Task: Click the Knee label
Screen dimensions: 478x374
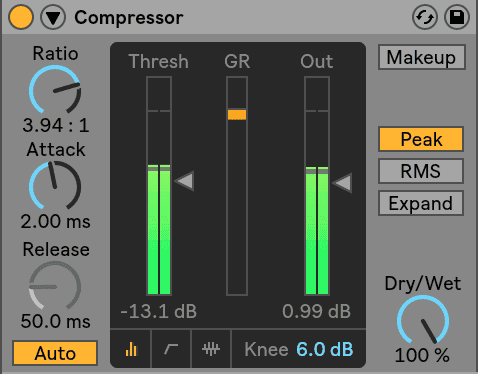Action: pyautogui.click(x=266, y=349)
